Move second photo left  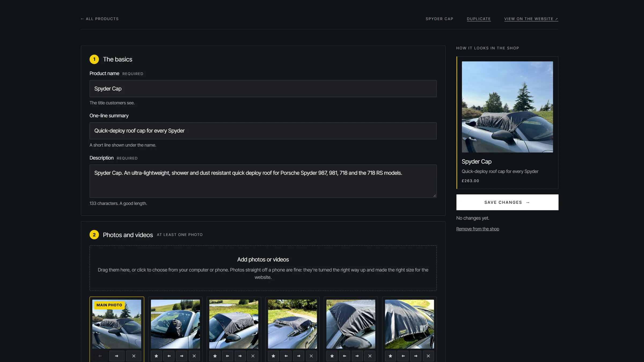point(169,356)
